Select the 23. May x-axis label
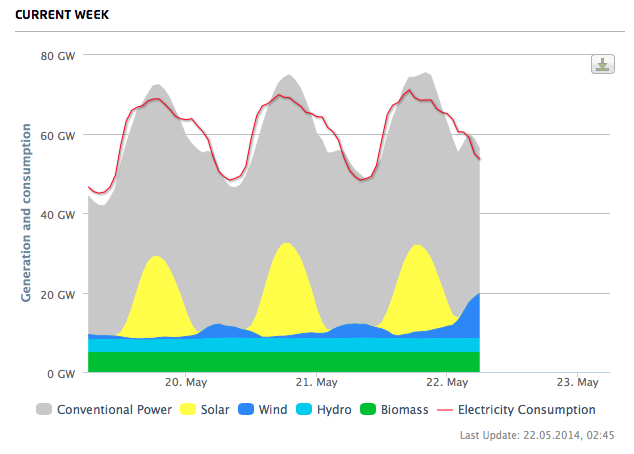 point(578,382)
